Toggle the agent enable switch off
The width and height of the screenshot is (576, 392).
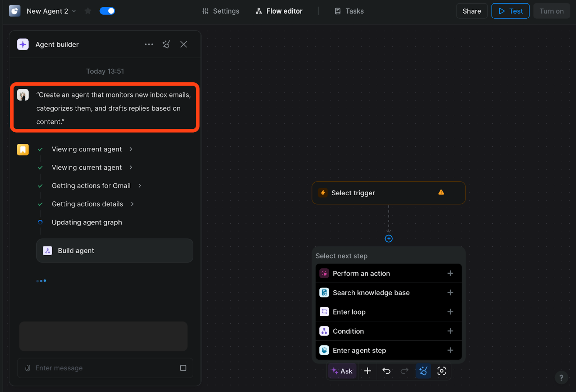tap(107, 11)
